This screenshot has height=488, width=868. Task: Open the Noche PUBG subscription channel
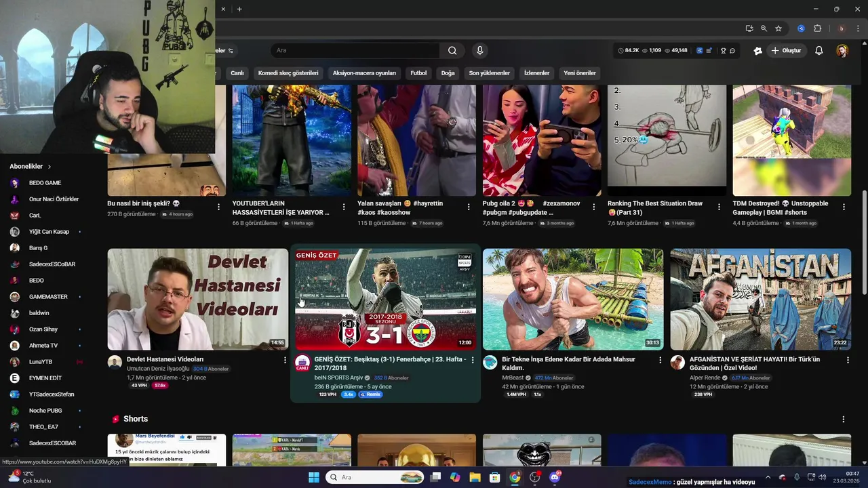pos(45,411)
